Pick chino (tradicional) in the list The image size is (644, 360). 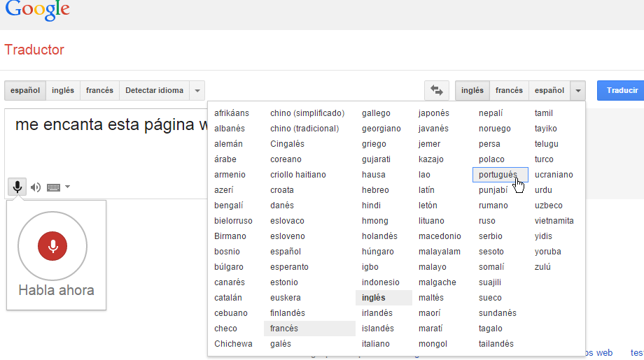[304, 129]
